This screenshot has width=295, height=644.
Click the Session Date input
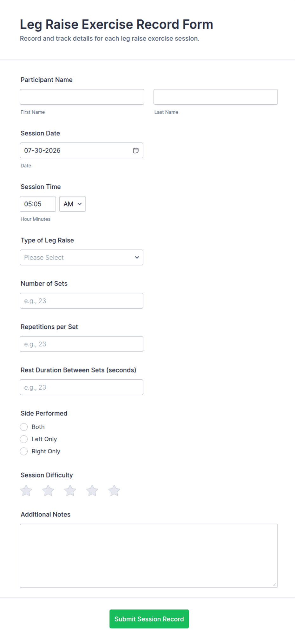(x=82, y=150)
